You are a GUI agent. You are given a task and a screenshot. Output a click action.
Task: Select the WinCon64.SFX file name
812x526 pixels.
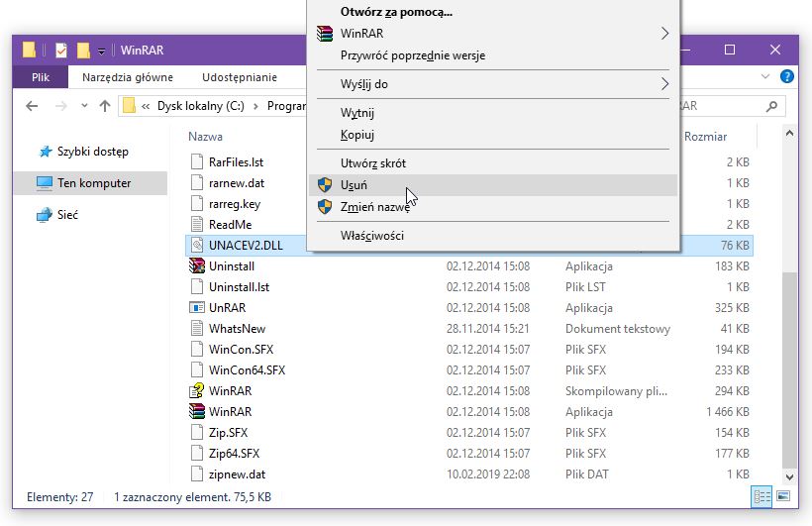click(247, 370)
